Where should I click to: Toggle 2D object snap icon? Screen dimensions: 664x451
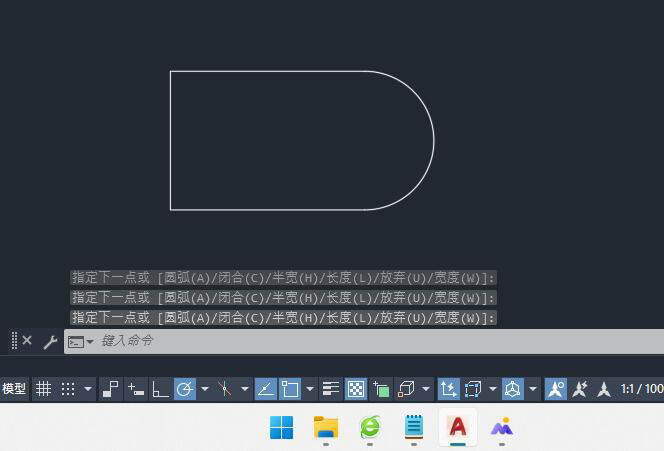(290, 389)
